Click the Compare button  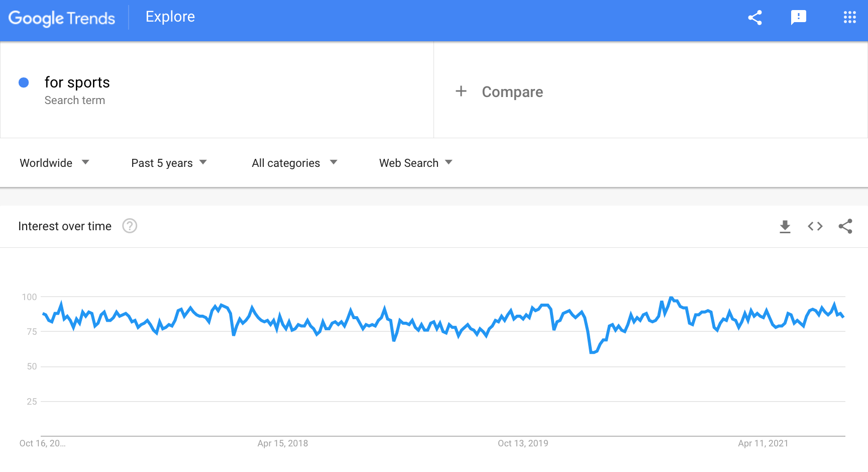(x=512, y=92)
